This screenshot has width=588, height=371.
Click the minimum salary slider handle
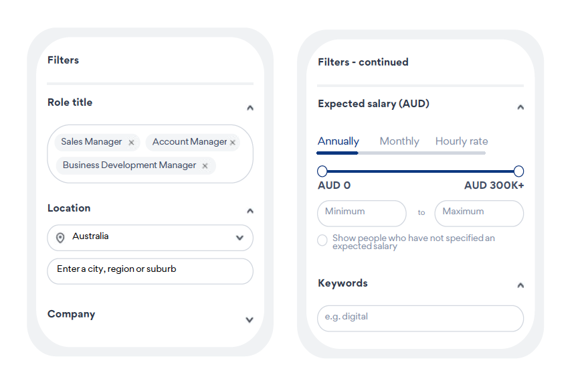pos(322,171)
